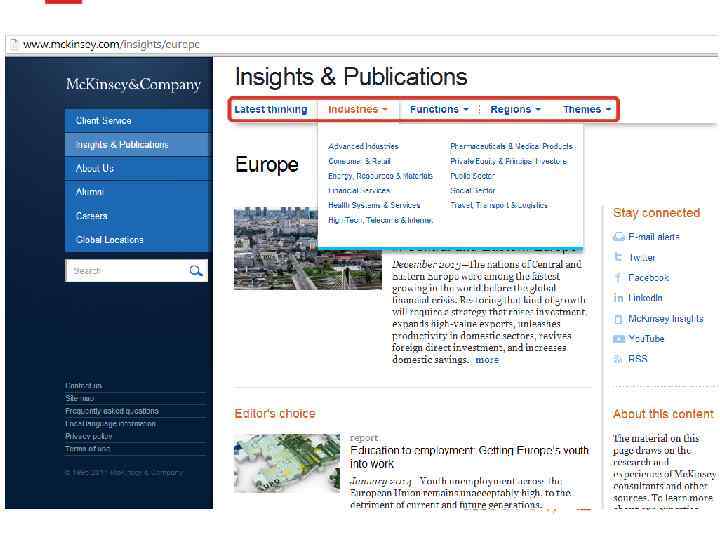720x540 pixels.
Task: Choose Public Sector from menu
Action: click(x=472, y=176)
